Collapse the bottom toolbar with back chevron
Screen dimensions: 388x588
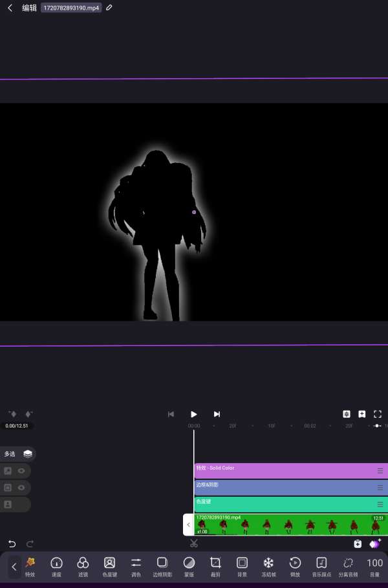point(14,567)
